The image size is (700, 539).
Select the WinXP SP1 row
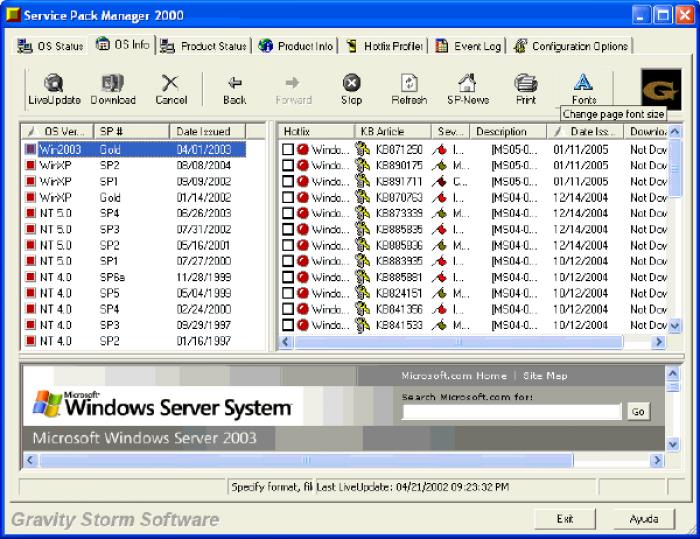(134, 181)
